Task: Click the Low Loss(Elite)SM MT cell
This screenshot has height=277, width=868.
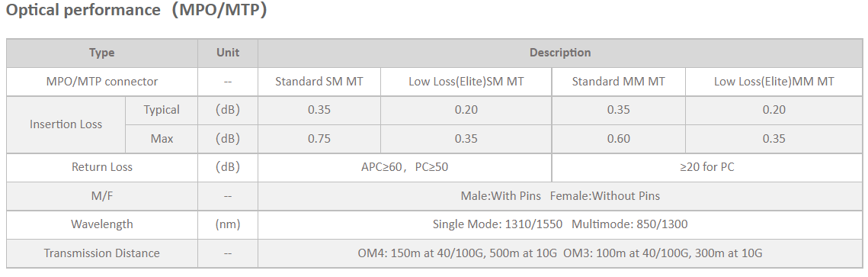Action: [466, 82]
